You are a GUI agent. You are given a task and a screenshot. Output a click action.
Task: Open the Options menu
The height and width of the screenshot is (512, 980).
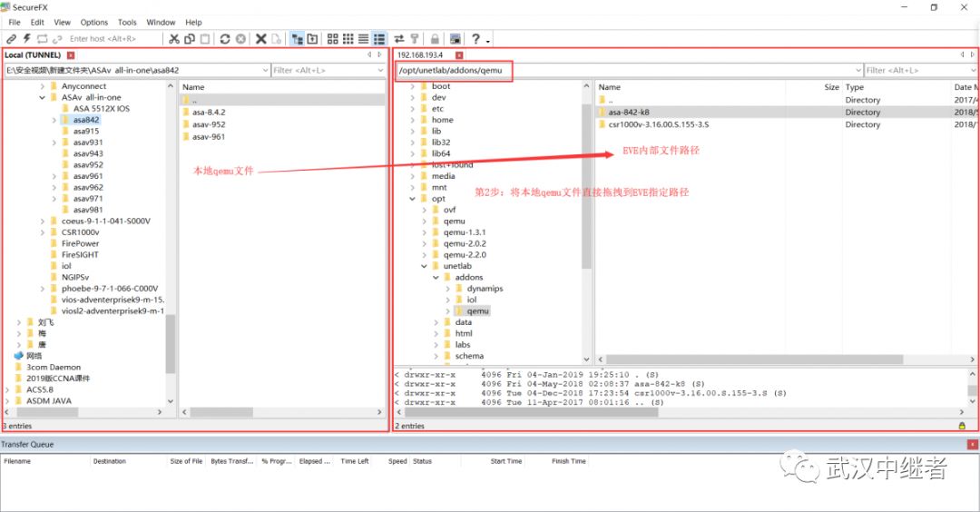(x=93, y=22)
